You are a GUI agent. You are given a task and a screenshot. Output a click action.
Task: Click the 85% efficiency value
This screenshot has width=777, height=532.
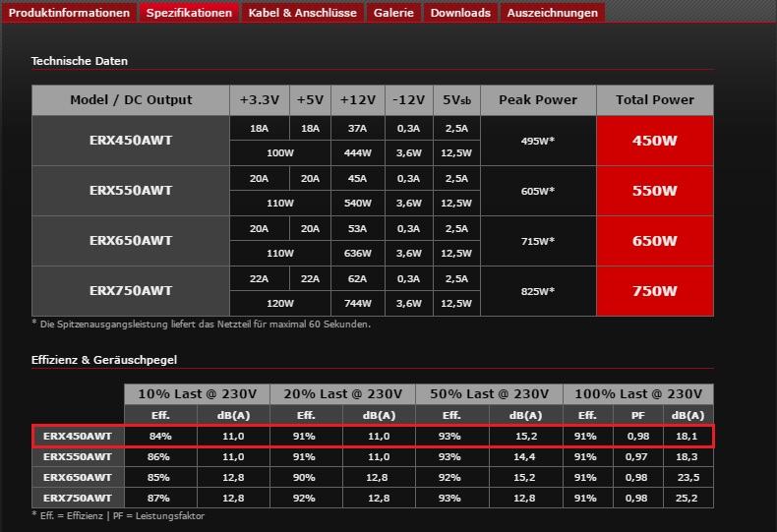160,478
